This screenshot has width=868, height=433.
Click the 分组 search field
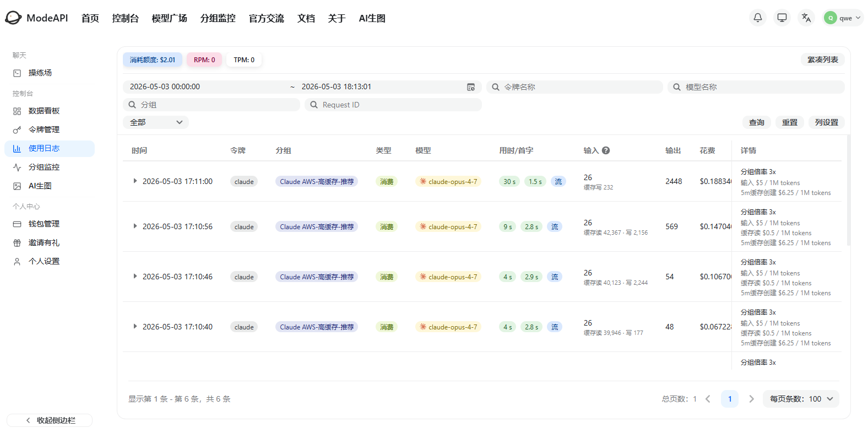(x=211, y=105)
